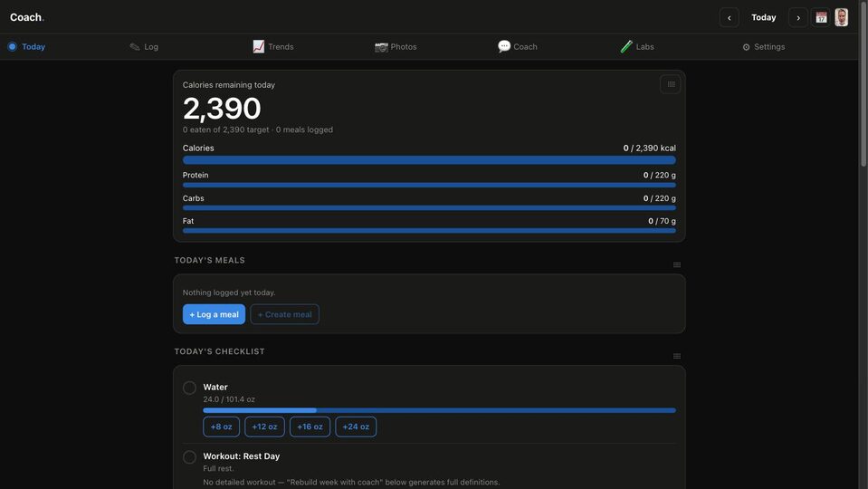This screenshot has width=868, height=489.
Task: Click the page vertical scrollbar
Action: 863,83
